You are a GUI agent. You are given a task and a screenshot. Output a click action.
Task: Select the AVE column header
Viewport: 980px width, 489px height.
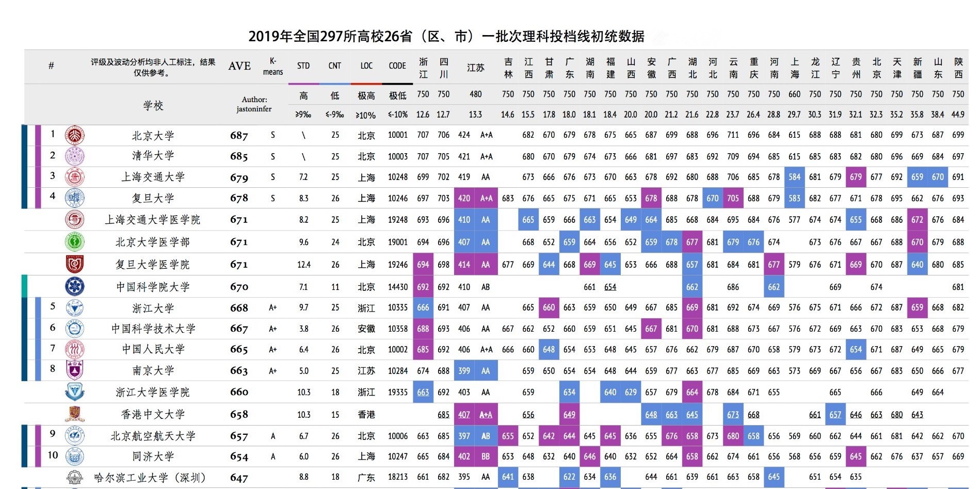click(x=239, y=66)
